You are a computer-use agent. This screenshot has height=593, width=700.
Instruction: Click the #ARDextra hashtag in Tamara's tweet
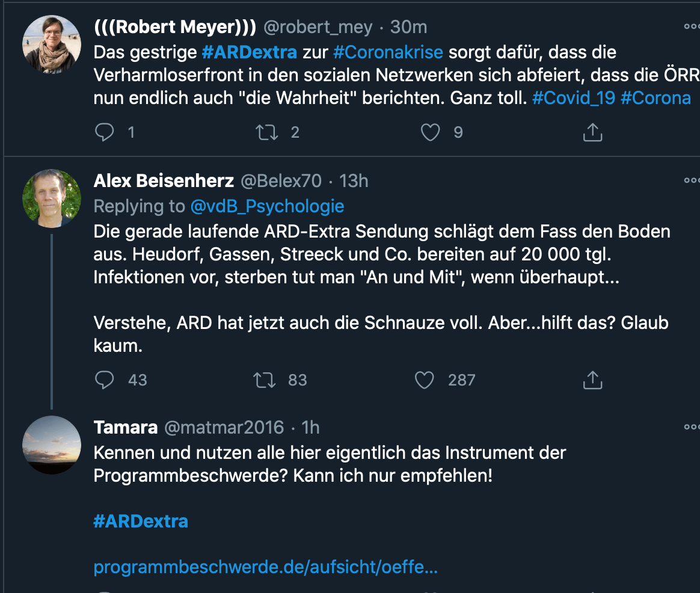tap(141, 521)
